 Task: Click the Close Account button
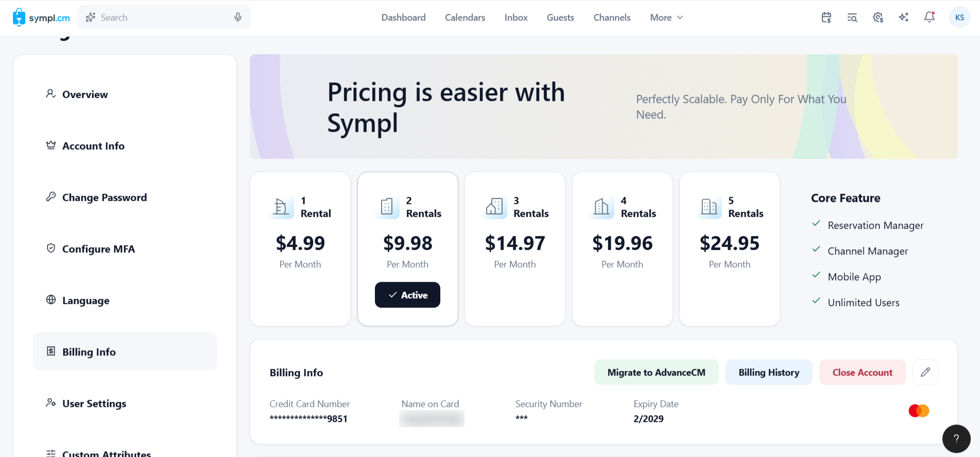(x=863, y=372)
